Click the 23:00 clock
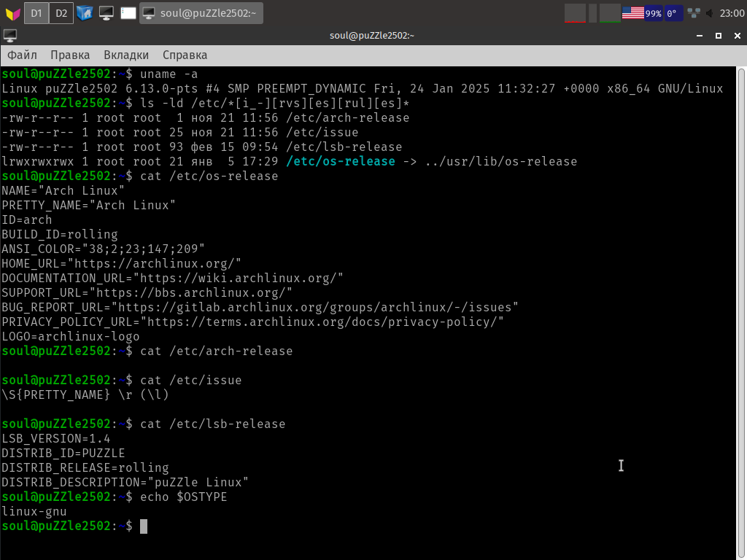The image size is (747, 560). 732,13
